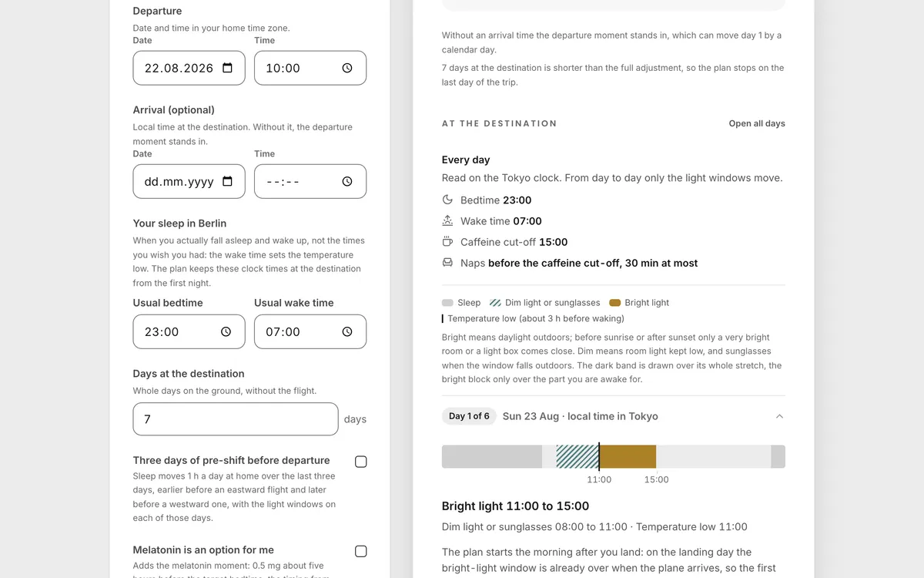Click clock icon in arrival time field

pos(347,181)
